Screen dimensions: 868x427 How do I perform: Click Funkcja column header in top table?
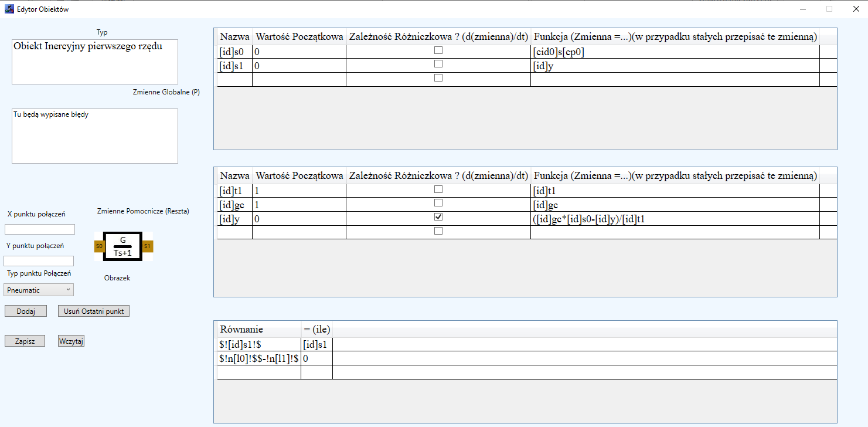click(675, 37)
